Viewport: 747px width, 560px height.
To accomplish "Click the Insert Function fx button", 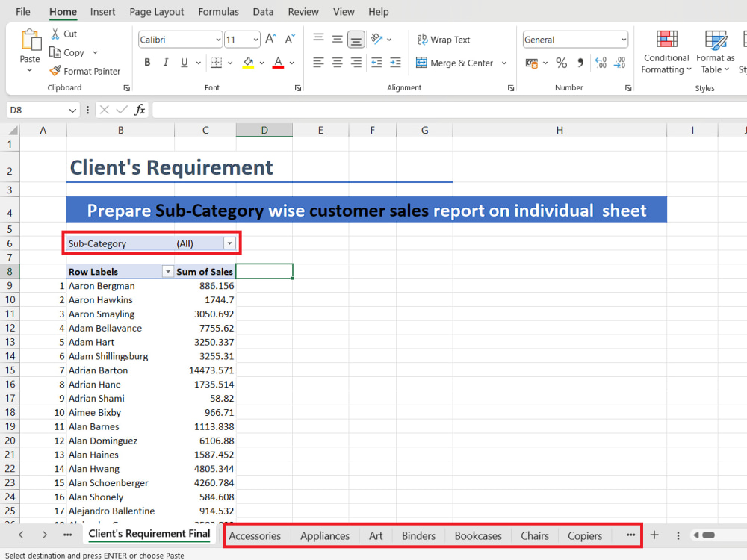I will coord(140,109).
